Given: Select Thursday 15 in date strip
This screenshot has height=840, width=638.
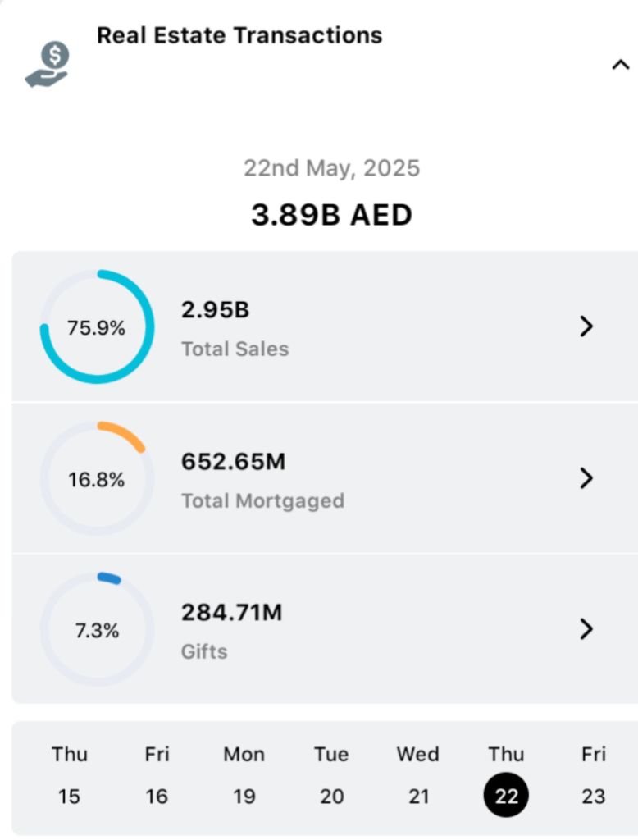Looking at the screenshot, I should pos(70,775).
